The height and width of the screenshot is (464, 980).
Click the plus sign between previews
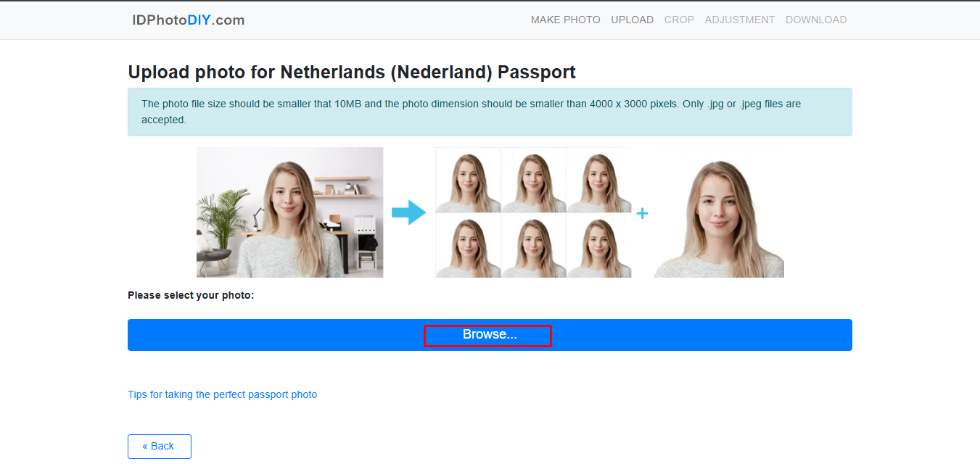(643, 212)
